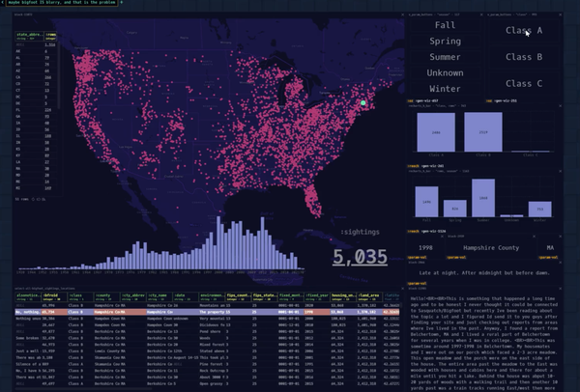The width and height of the screenshot is (580, 392).
Task: Close the season parameter buttons panel
Action: 481,14
